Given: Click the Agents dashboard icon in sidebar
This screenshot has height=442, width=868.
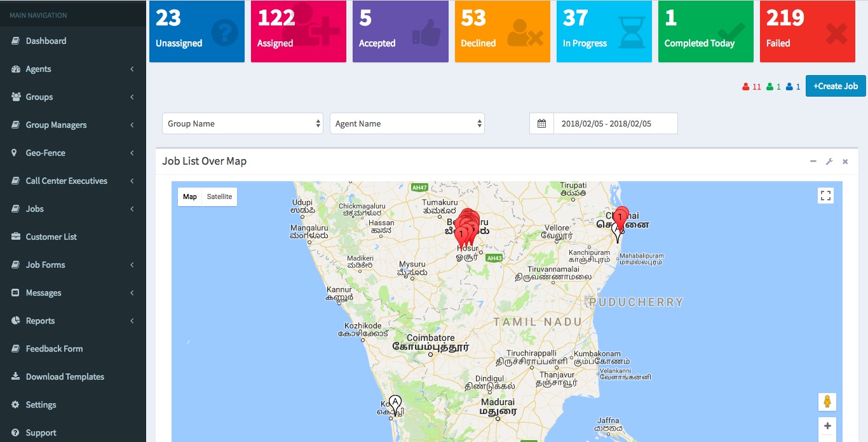Looking at the screenshot, I should [16, 69].
